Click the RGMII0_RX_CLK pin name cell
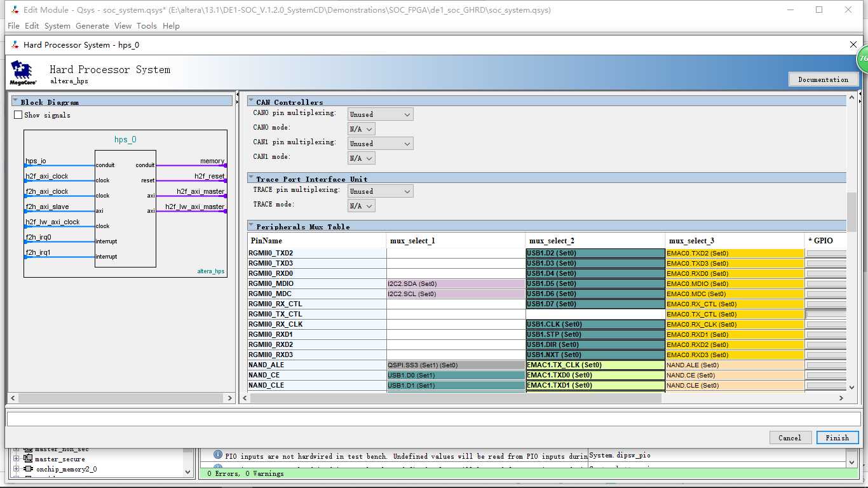The image size is (868, 488). pyautogui.click(x=317, y=324)
